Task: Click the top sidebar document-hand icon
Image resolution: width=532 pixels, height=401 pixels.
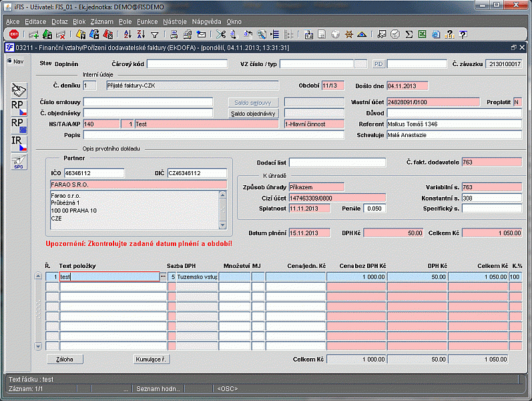Action: coord(19,90)
